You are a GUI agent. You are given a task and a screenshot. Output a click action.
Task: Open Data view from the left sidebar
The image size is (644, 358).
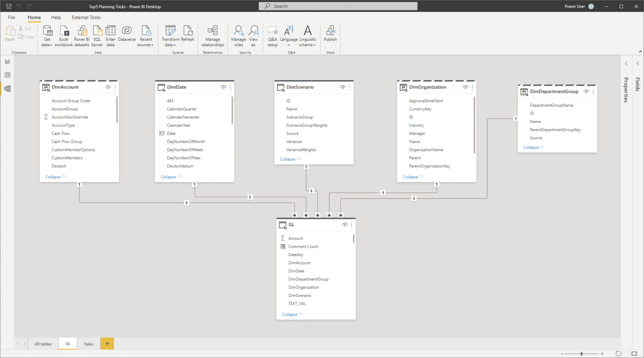pyautogui.click(x=7, y=75)
